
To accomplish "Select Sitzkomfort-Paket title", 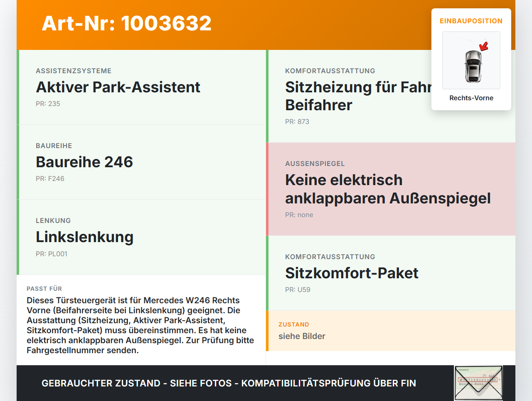I will click(x=352, y=273).
